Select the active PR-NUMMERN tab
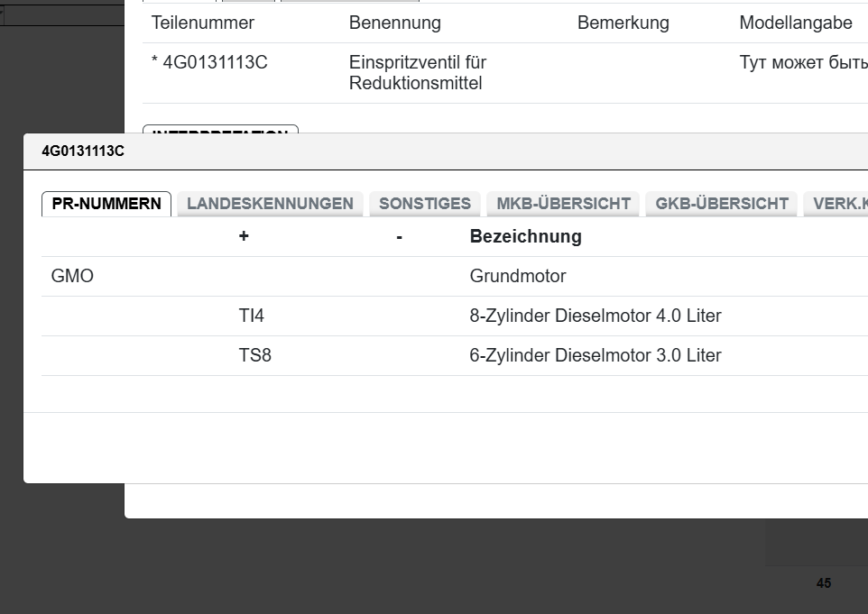Screen dimensions: 868x614 (106, 204)
